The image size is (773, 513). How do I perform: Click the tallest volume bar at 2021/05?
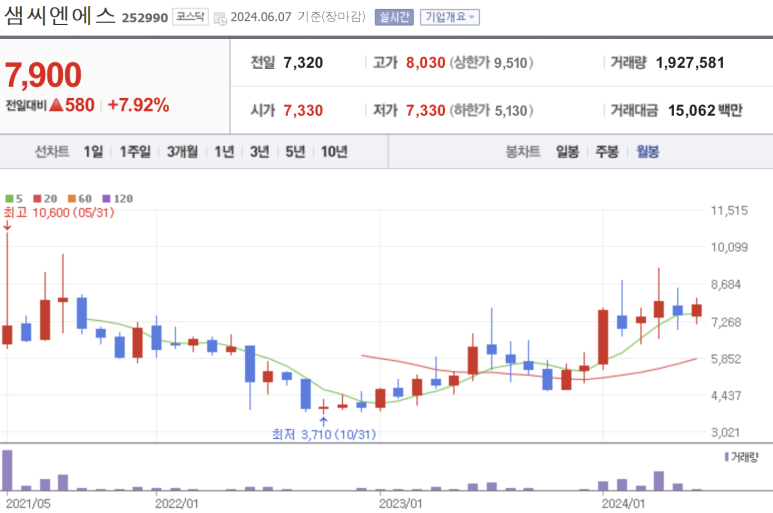7,470
